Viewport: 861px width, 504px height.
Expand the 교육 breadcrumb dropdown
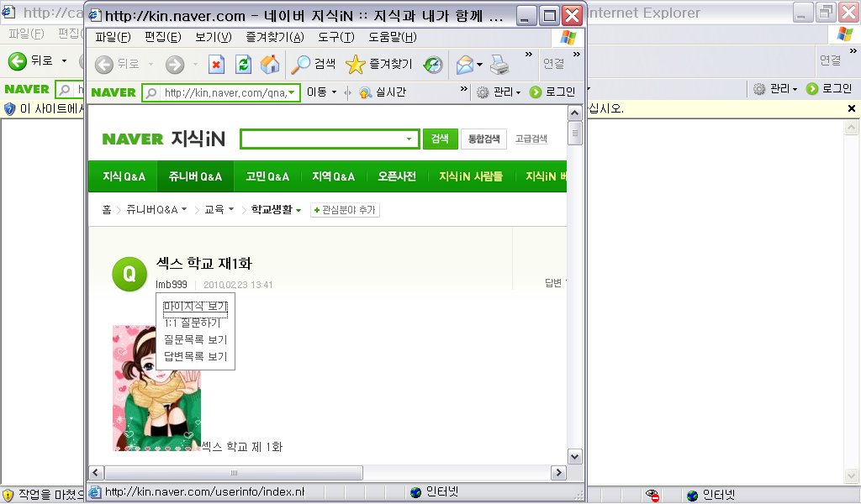231,209
